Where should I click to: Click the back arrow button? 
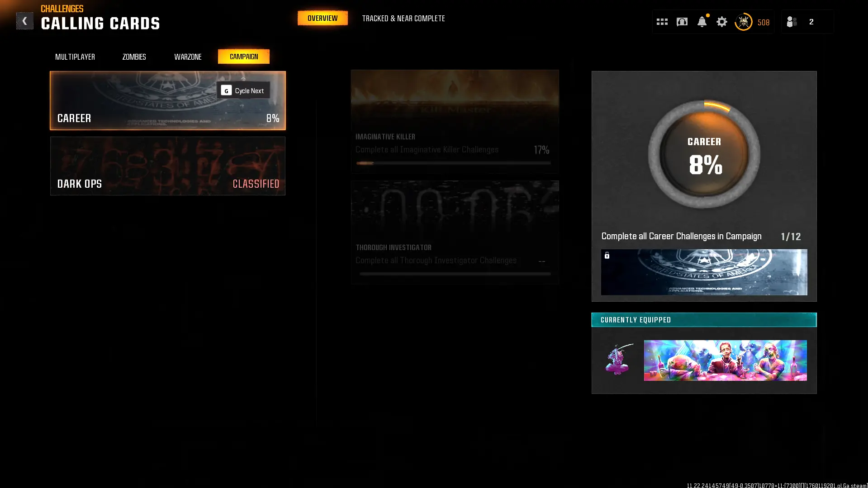(24, 21)
